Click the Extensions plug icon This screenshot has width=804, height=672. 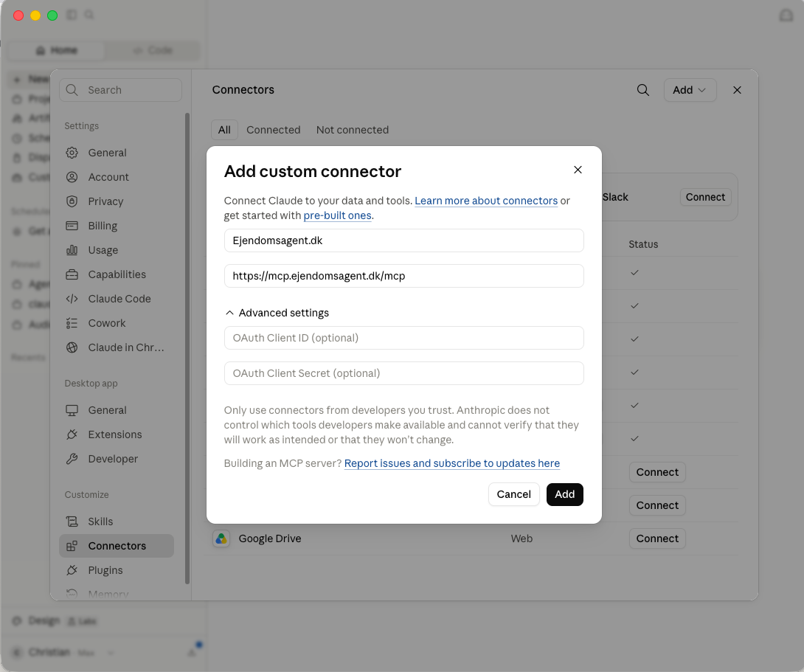click(72, 434)
